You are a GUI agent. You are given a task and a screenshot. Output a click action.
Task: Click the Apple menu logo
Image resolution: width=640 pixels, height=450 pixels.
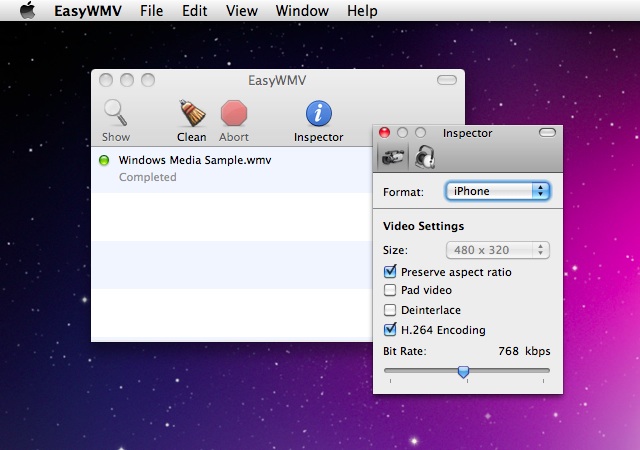coord(27,11)
